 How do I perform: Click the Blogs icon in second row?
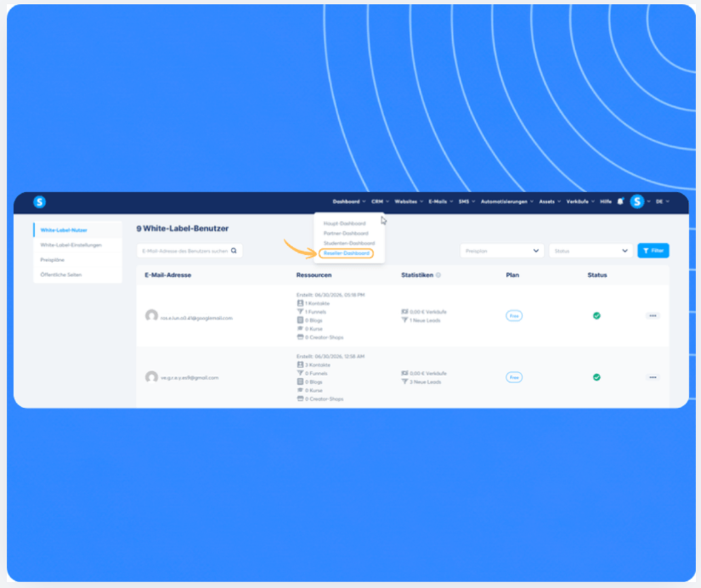pos(300,382)
